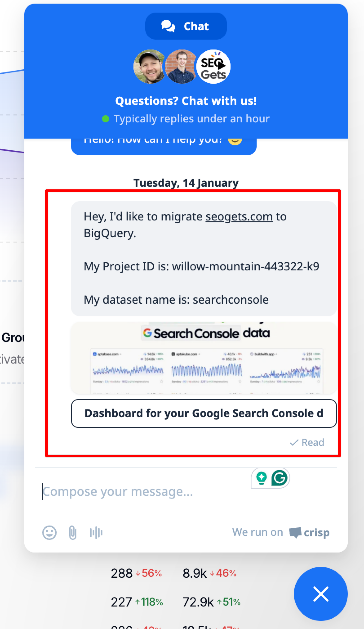Click the chat bubbles icon in the header
Screen dimensions: 364x629
[x=168, y=26]
